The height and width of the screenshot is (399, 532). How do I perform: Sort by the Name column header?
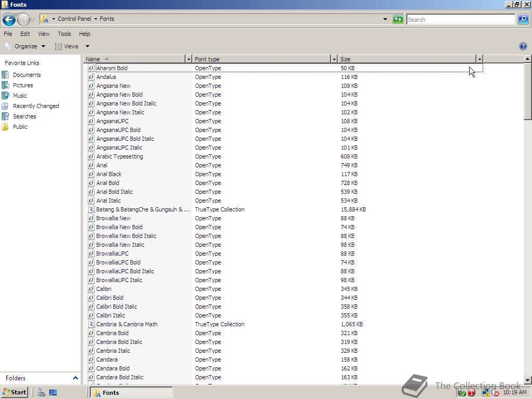click(135, 59)
